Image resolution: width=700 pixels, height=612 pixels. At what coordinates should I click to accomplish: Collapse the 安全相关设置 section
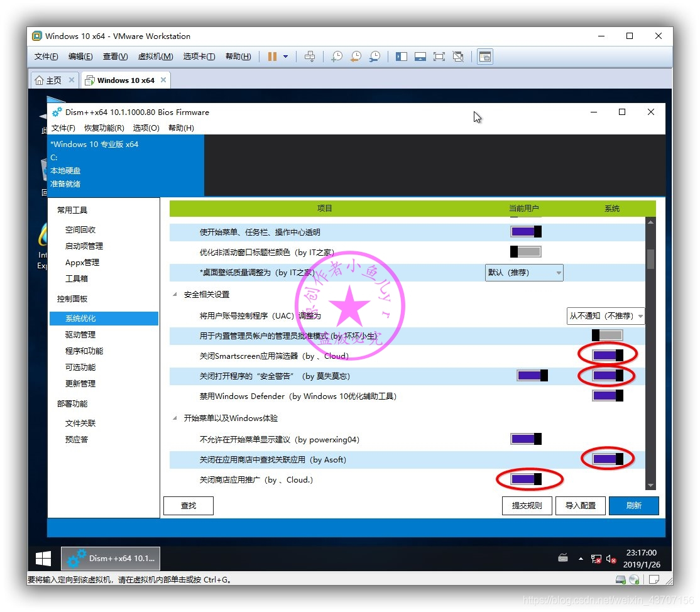[x=175, y=295]
